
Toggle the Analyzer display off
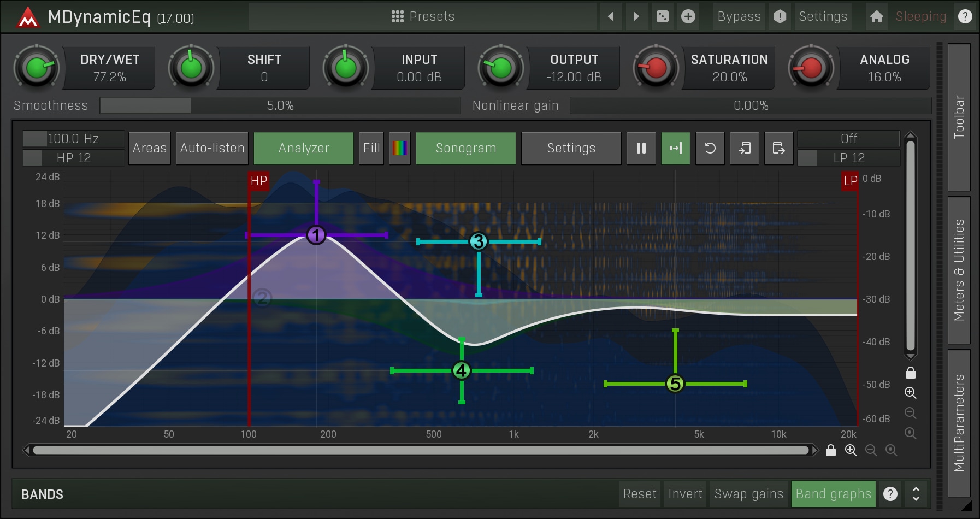[x=304, y=148]
